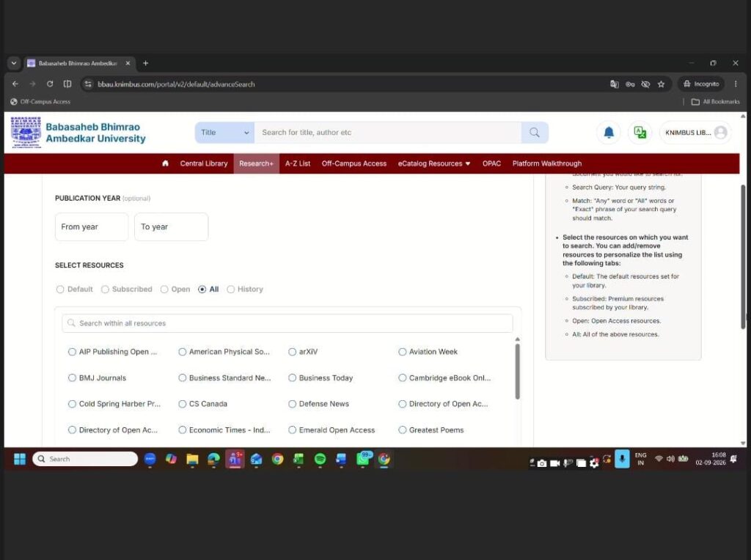Click the Off-Campus Access bookmark in the bookmarks bar
The width and height of the screenshot is (751, 560).
pyautogui.click(x=40, y=101)
